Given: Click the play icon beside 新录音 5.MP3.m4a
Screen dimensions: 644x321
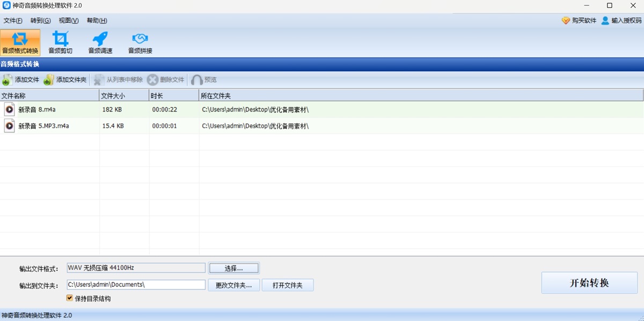Looking at the screenshot, I should pos(9,126).
